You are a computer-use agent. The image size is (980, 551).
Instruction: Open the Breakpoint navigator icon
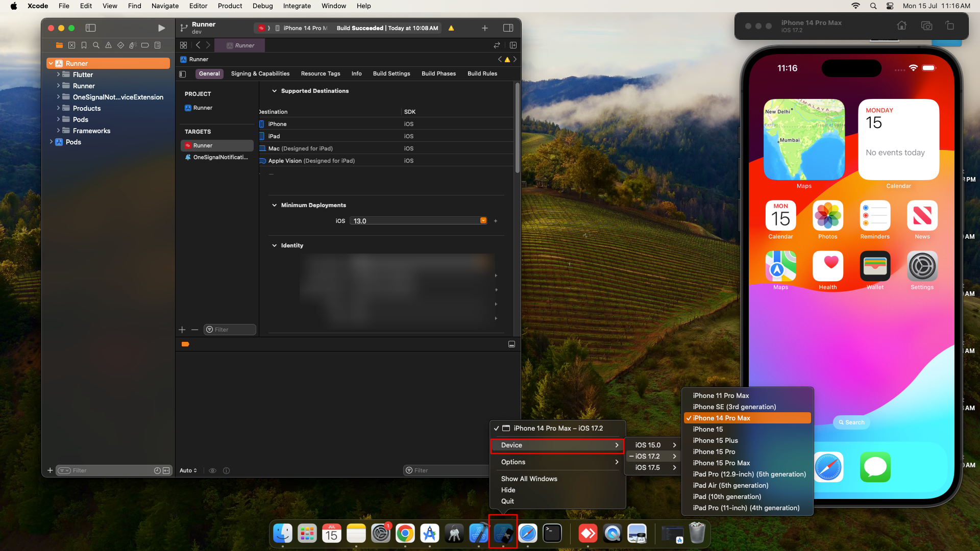pos(145,45)
